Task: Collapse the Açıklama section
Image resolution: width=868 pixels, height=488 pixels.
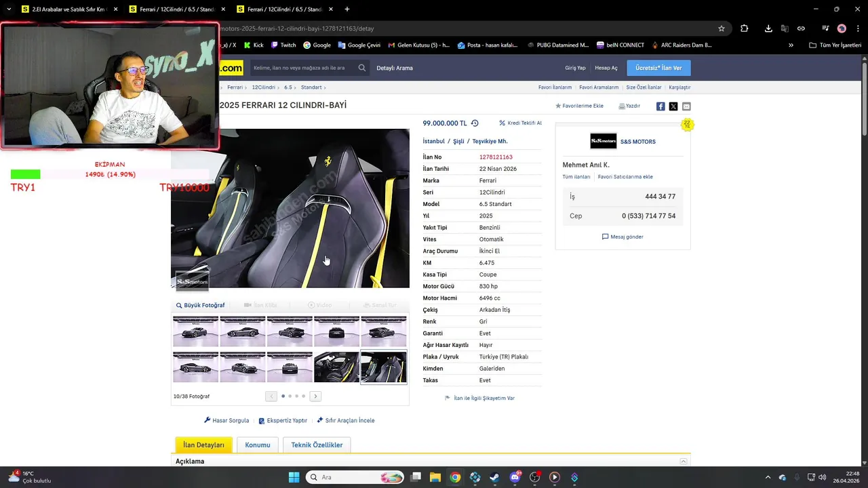Action: pyautogui.click(x=684, y=461)
